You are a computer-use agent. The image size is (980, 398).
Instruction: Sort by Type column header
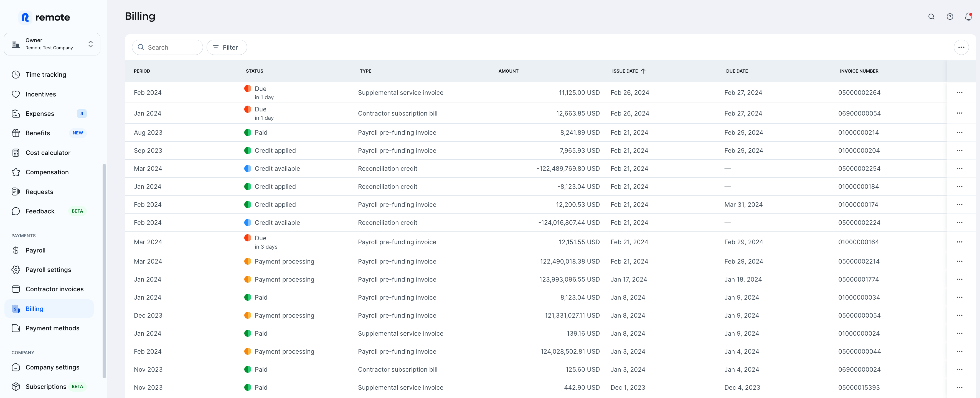click(365, 71)
